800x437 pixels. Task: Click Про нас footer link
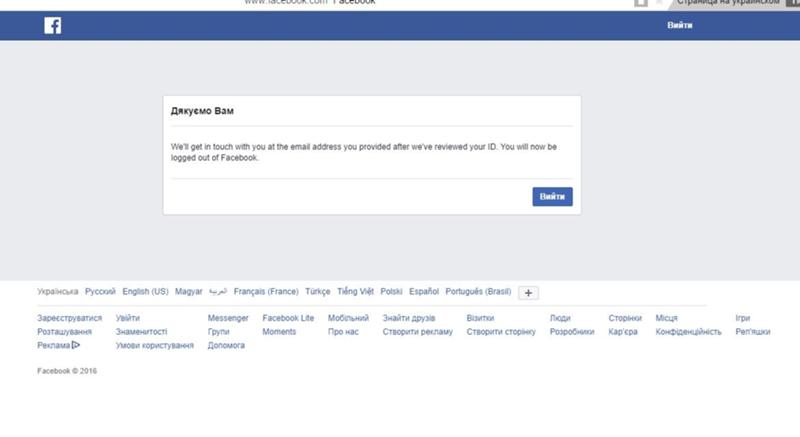[x=343, y=332]
